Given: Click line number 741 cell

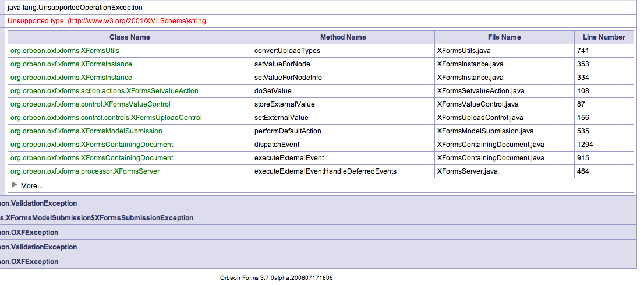Looking at the screenshot, I should pos(583,51).
